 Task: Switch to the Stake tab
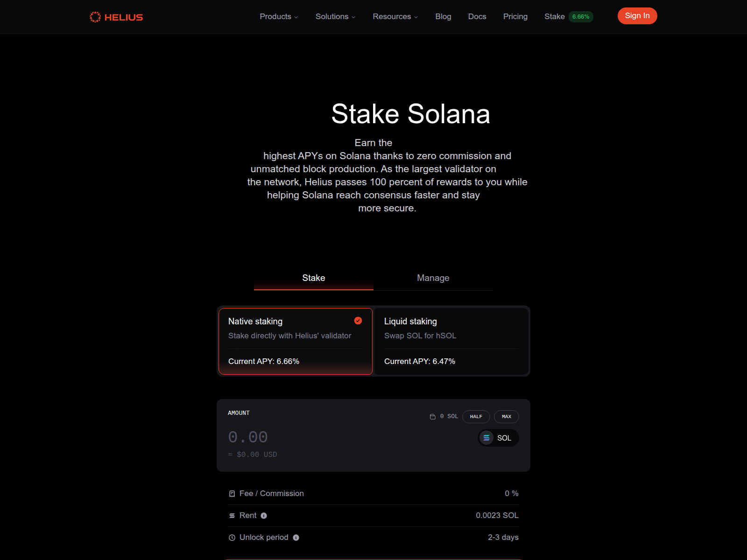pos(314,278)
